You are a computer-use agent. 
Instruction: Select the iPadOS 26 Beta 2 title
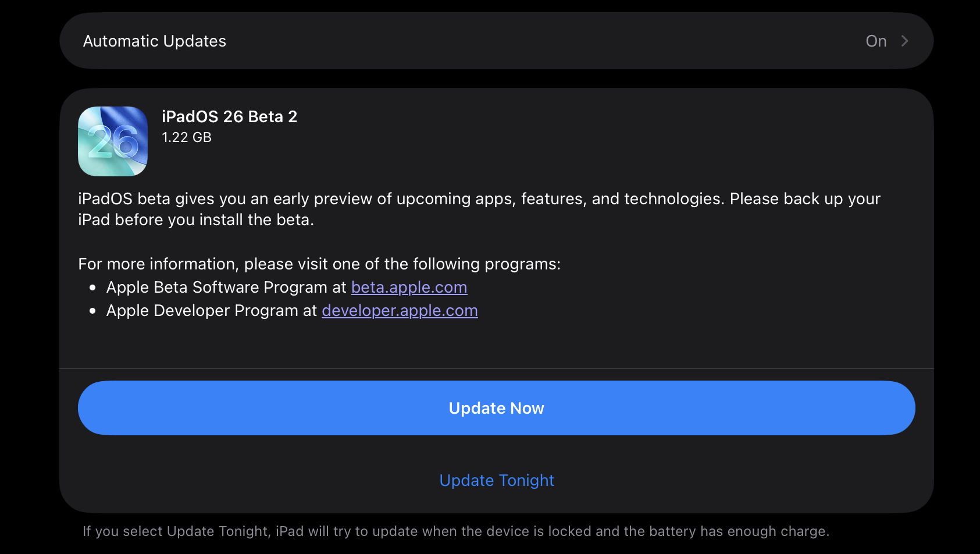pyautogui.click(x=229, y=116)
